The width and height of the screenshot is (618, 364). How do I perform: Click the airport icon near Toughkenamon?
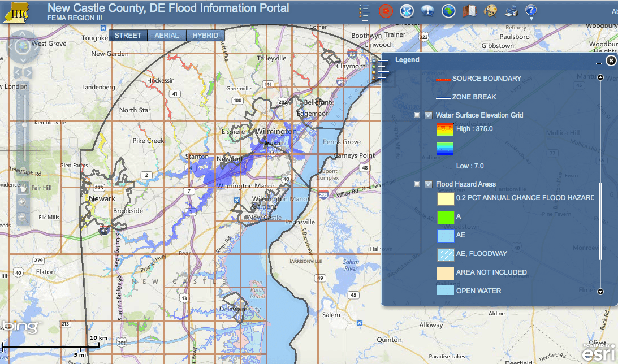(x=103, y=28)
